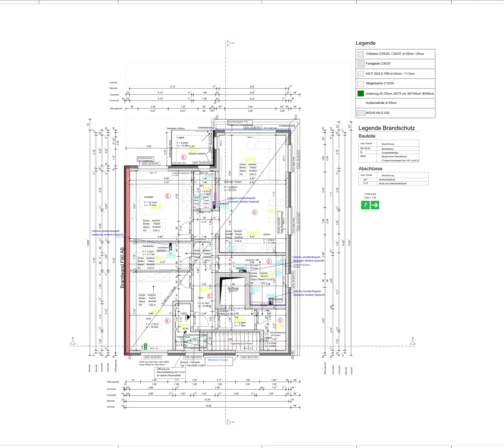
Task: Click the top section arrow marker
Action: (229, 43)
